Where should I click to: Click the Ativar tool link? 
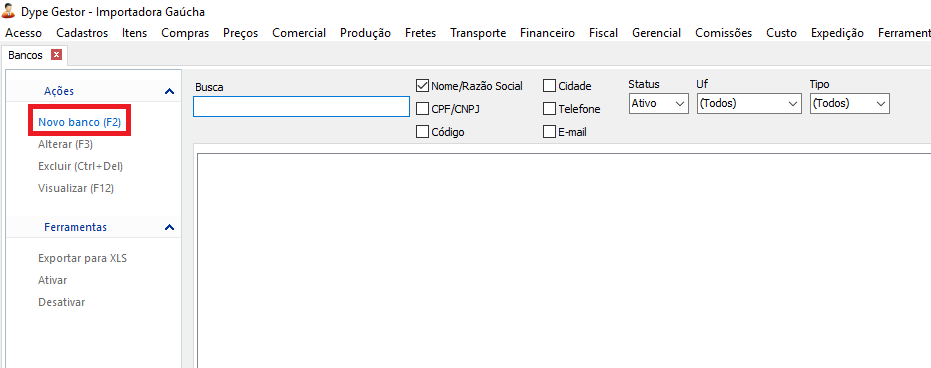click(x=53, y=280)
